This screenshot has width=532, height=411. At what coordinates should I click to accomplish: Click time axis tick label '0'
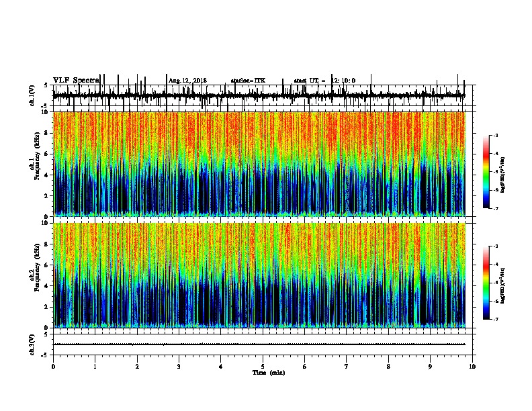pyautogui.click(x=53, y=366)
